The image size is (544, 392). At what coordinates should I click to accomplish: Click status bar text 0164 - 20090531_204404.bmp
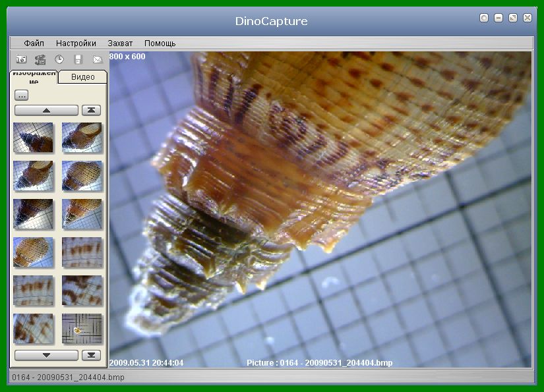68,377
